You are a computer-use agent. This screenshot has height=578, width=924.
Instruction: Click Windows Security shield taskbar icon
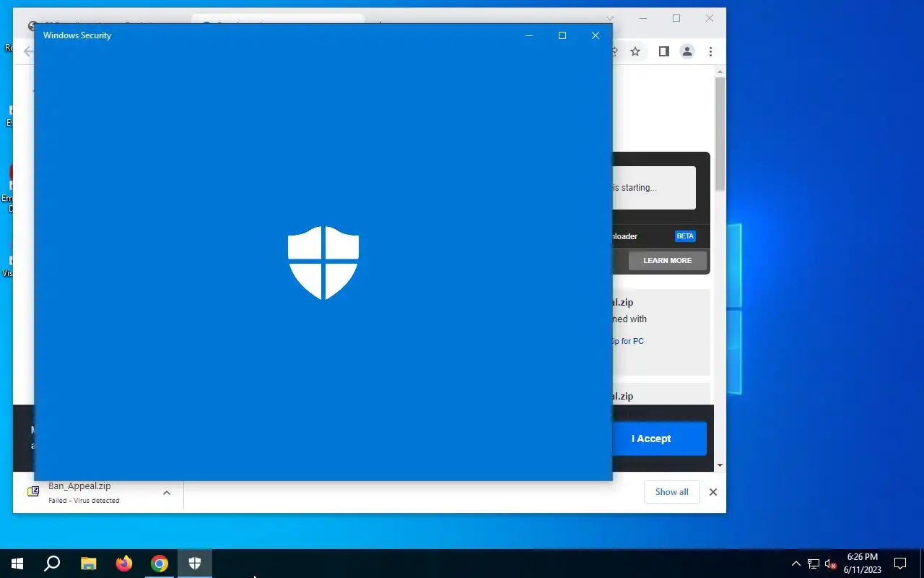point(195,564)
